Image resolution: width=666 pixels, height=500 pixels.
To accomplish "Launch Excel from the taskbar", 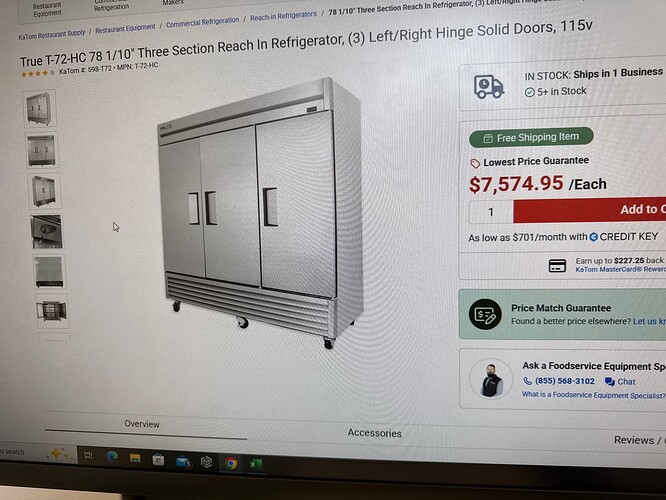I will pos(256,464).
